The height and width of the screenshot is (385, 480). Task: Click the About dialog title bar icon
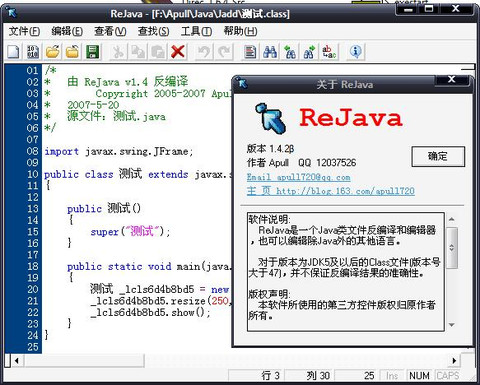[242, 83]
